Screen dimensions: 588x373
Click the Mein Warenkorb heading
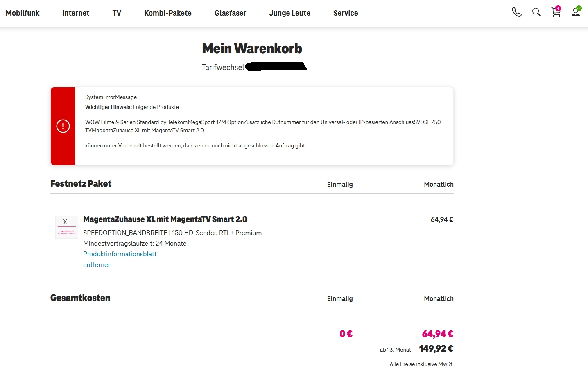point(252,49)
